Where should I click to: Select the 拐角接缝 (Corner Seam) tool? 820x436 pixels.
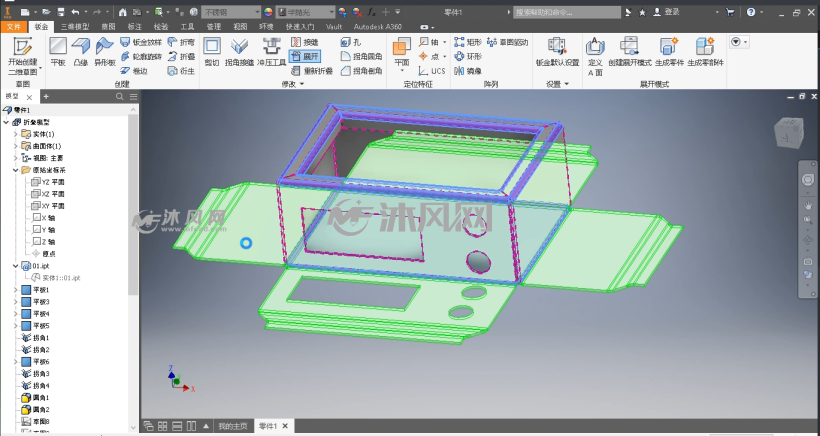pyautogui.click(x=240, y=52)
